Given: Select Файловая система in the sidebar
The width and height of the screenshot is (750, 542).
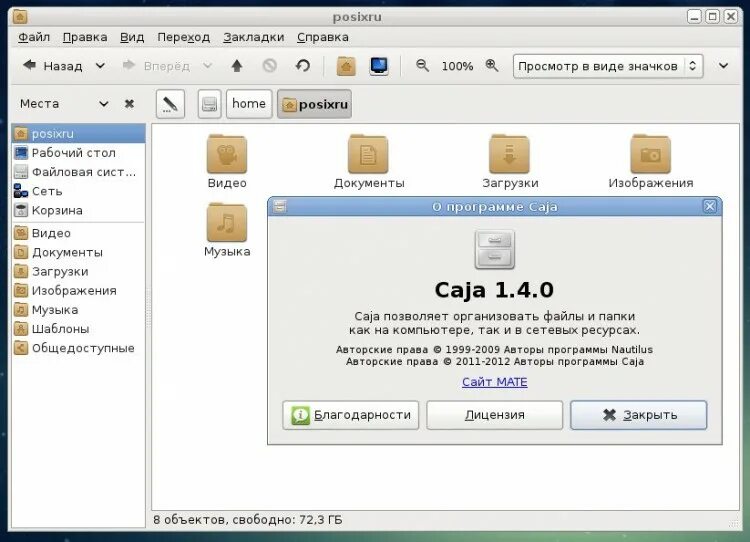Looking at the screenshot, I should (x=78, y=172).
